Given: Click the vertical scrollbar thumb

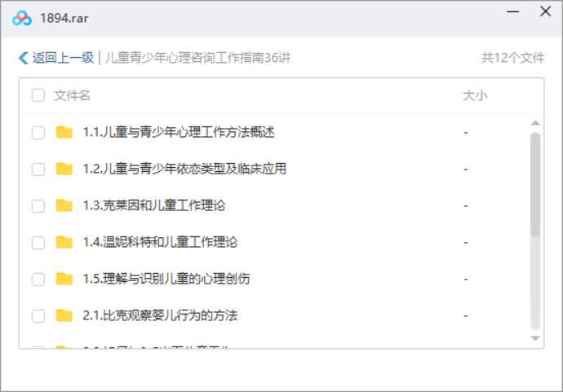Looking at the screenshot, I should click(535, 184).
